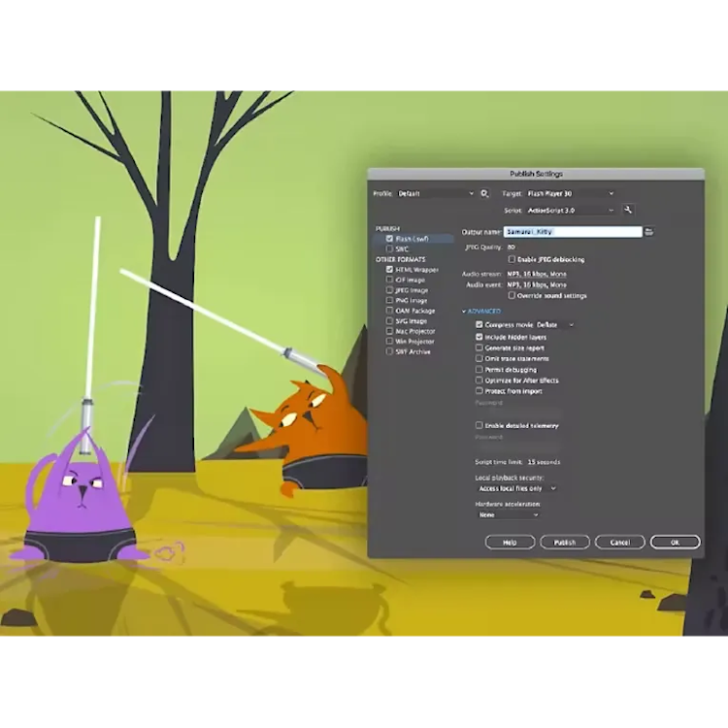Image resolution: width=728 pixels, height=728 pixels.
Task: Edit Audio stream MP3 settings link
Action: 536,274
